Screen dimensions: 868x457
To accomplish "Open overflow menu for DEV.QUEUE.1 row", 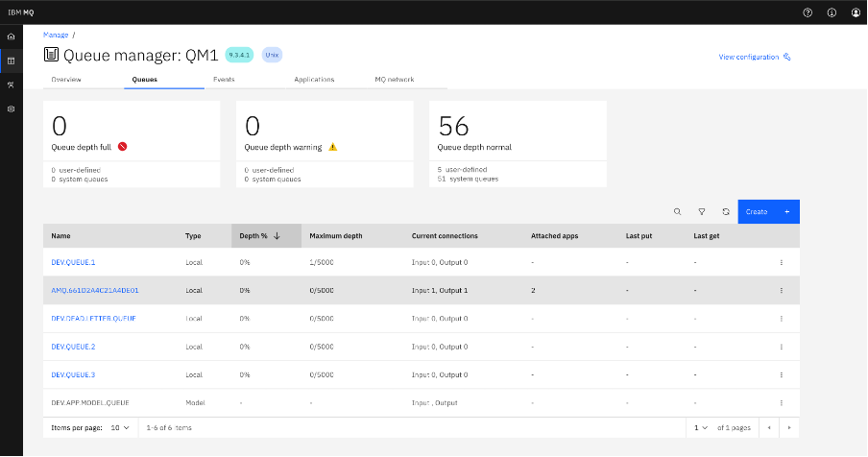I will [x=782, y=262].
